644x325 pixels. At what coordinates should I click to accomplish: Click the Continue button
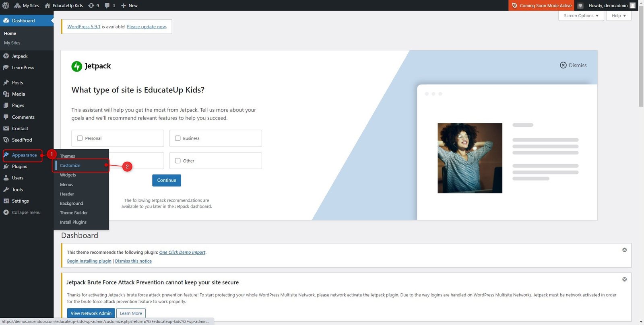click(167, 180)
